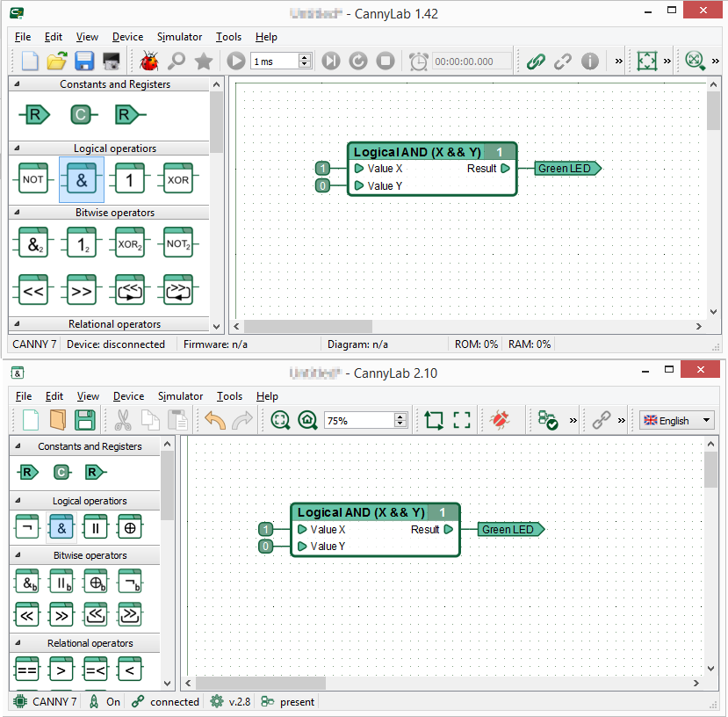Click Green LED output tag in CannyLab 1.42
This screenshot has height=717, width=728.
567,168
